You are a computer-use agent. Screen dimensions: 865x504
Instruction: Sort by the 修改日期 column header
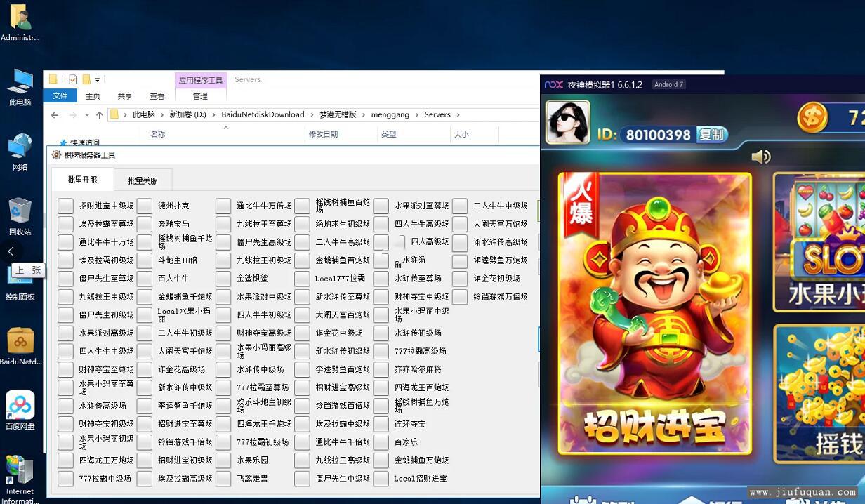pos(323,134)
